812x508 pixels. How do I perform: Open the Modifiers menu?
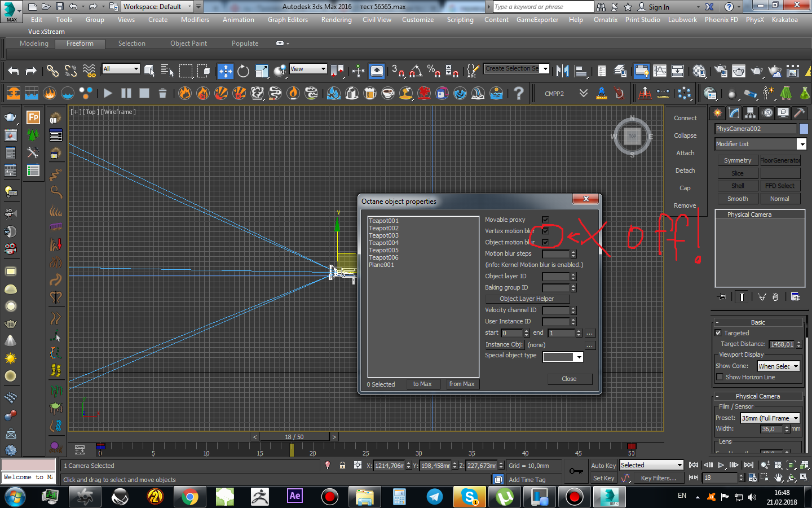pyautogui.click(x=195, y=20)
